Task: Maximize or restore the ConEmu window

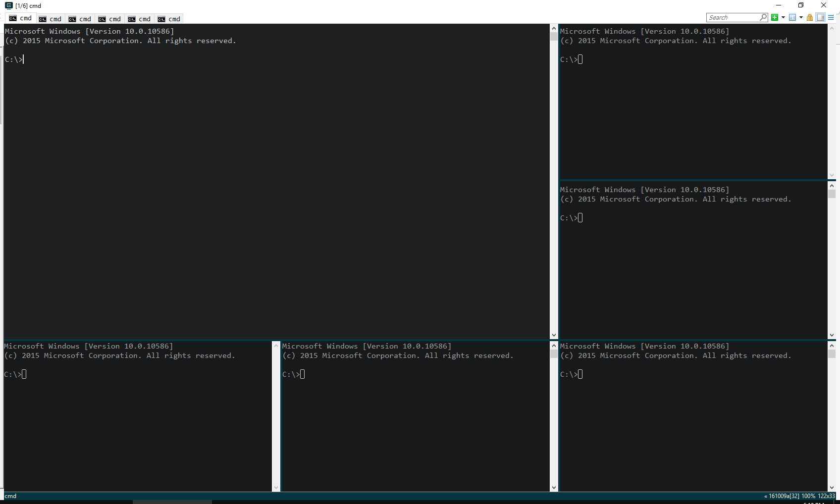Action: click(801, 5)
